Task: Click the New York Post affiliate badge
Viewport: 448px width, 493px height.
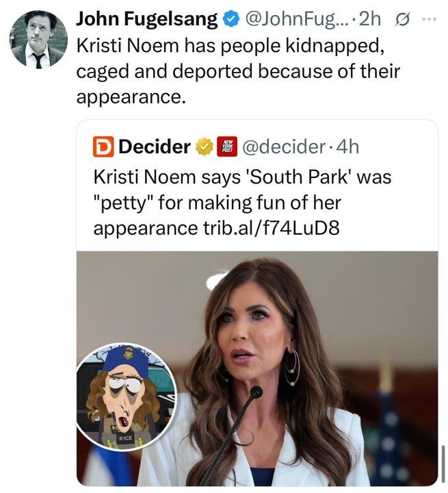Action: [226, 146]
